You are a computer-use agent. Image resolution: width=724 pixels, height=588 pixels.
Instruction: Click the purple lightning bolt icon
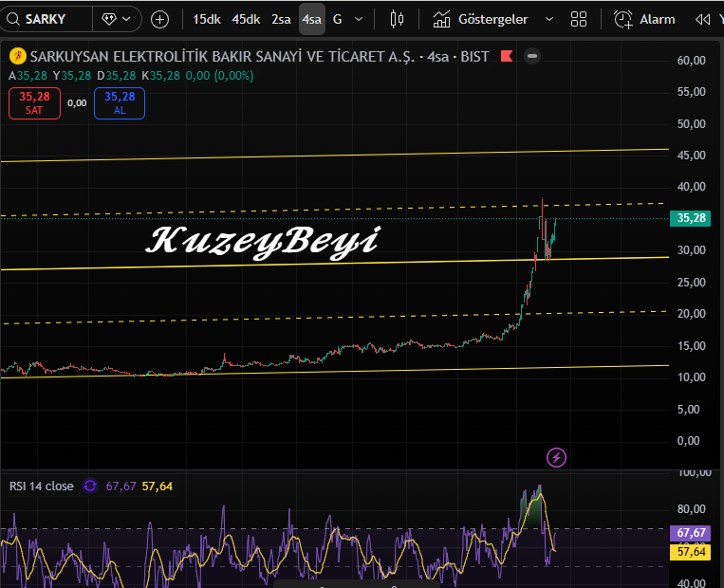point(556,457)
